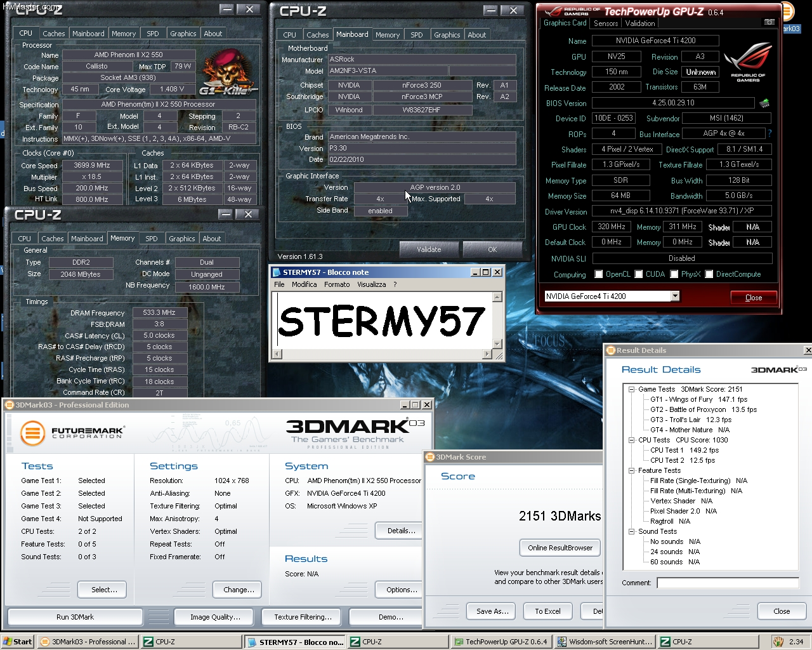Click the Windows Start button
This screenshot has width=812, height=650.
(x=17, y=642)
